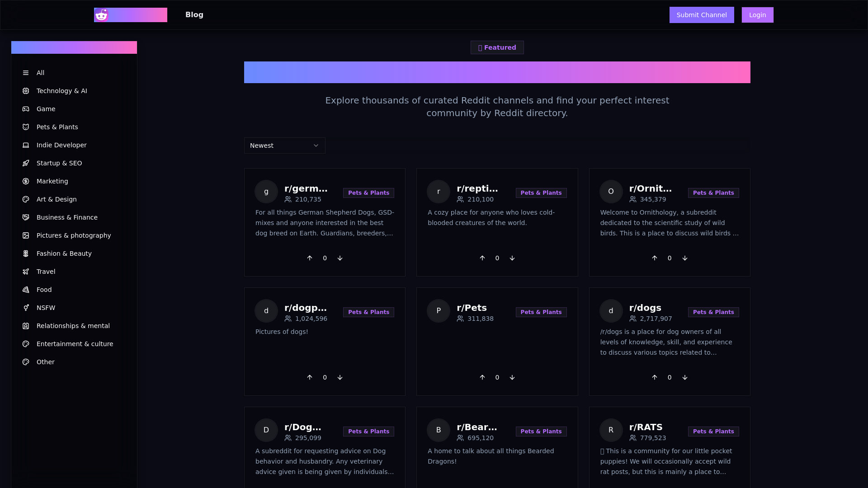Click Pets & Plants tag on r/dogs
This screenshot has width=868, height=488.
click(713, 312)
